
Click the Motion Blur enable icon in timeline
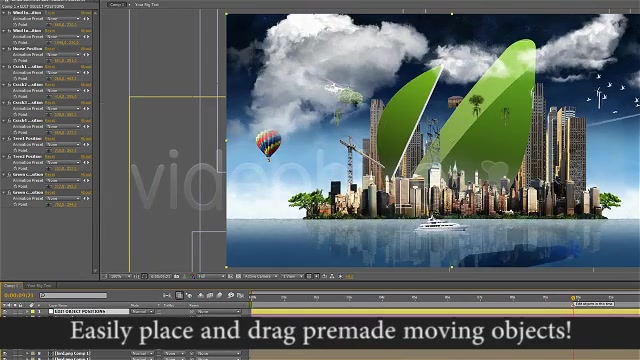coord(219,295)
